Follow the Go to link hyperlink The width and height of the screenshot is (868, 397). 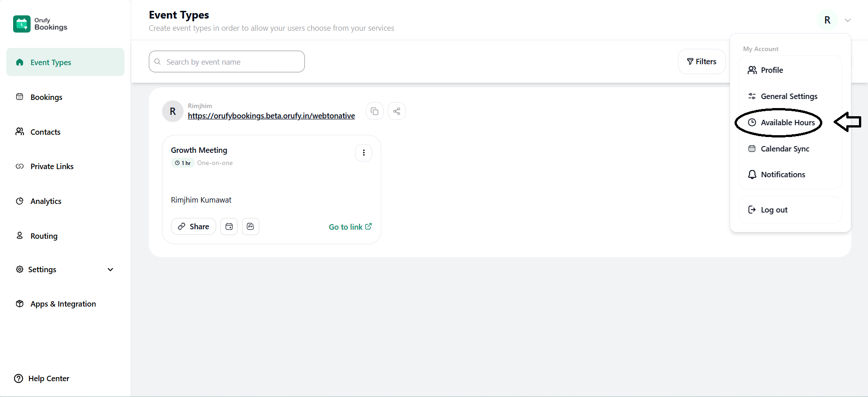click(x=350, y=227)
